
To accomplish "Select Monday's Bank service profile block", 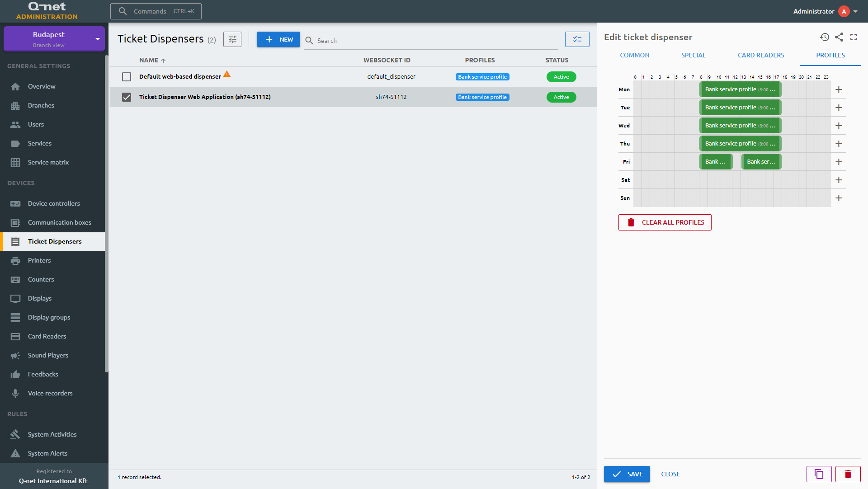I will point(740,89).
